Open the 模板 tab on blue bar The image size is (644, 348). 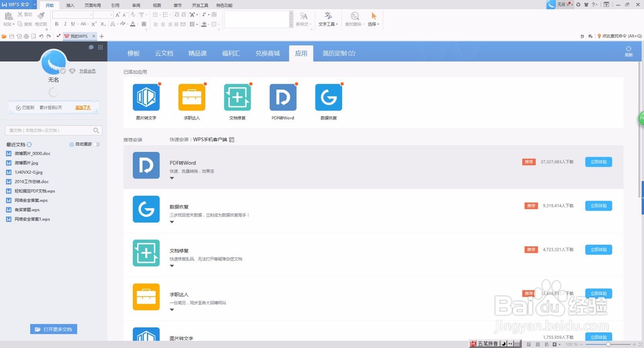(133, 53)
